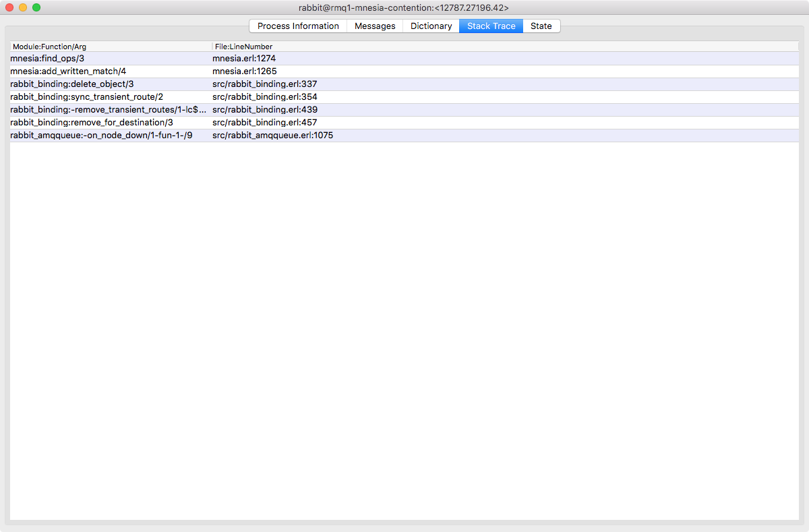Maximize the window with the green button
This screenshot has height=532, width=809.
[36, 7]
